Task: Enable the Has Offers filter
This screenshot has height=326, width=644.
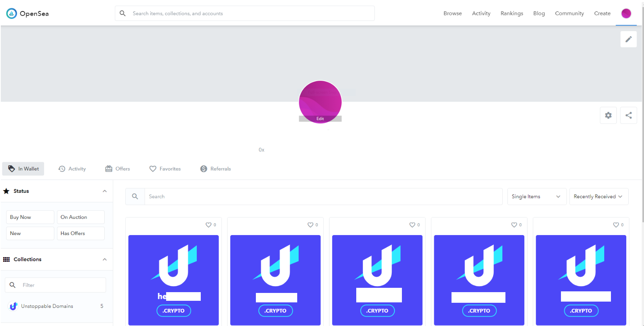Action: [81, 233]
